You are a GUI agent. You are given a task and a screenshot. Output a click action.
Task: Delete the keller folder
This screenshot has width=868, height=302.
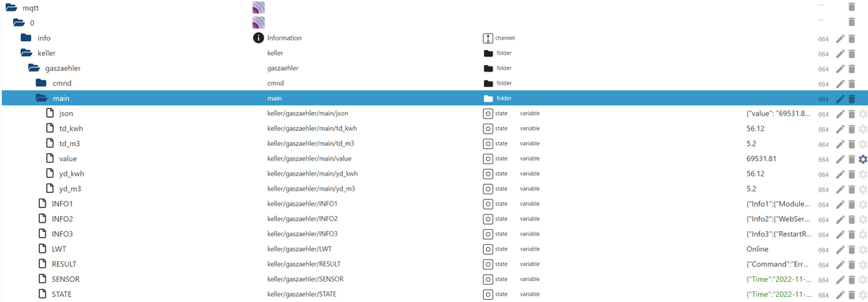[x=851, y=53]
